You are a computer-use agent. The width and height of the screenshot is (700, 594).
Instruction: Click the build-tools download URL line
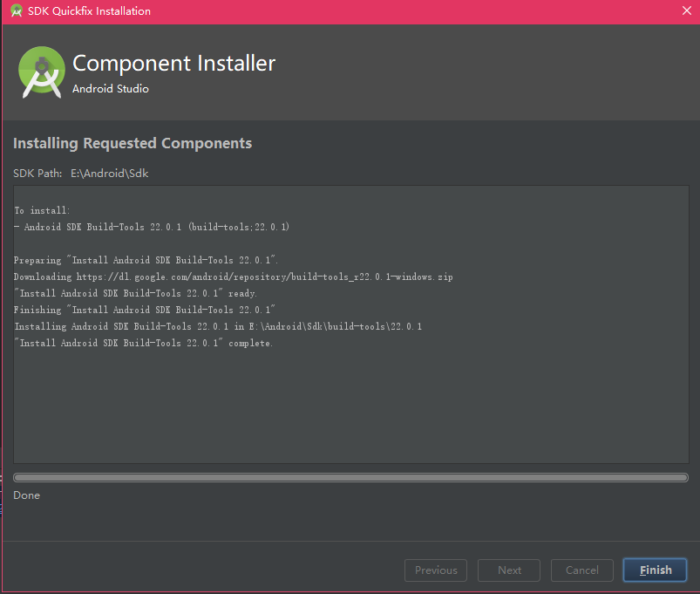233,277
